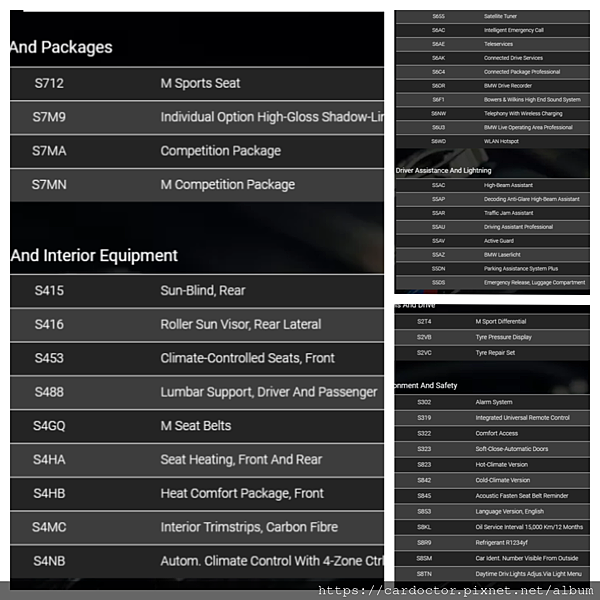600x600 pixels.
Task: Select the S712 M Sports Seat row
Action: coord(197,83)
